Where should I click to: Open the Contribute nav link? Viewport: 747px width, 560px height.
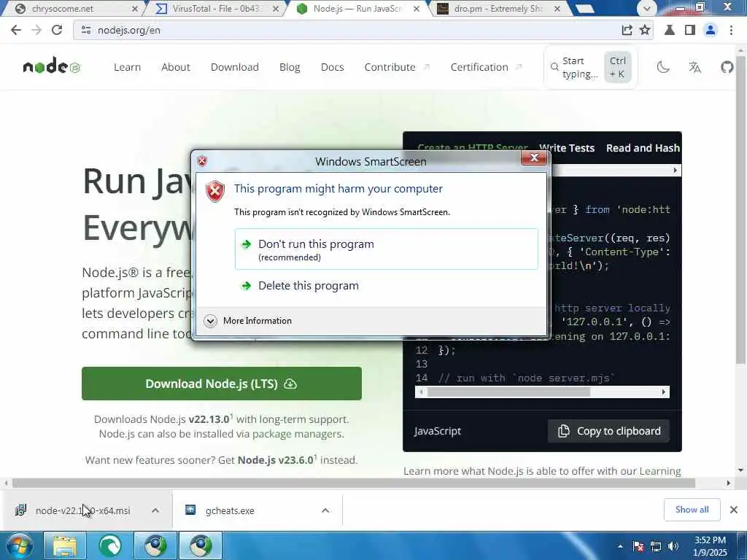396,67
